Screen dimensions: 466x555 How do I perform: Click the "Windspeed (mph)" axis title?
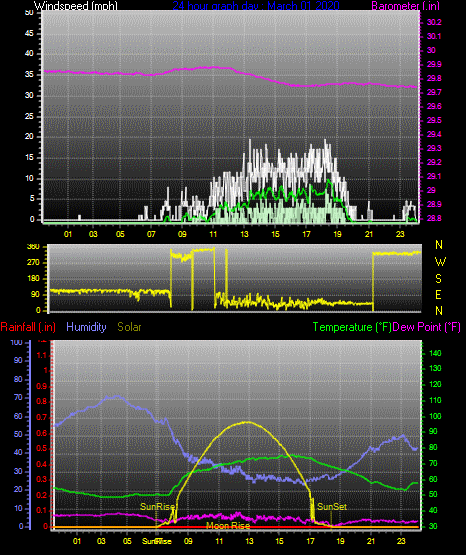click(x=75, y=6)
